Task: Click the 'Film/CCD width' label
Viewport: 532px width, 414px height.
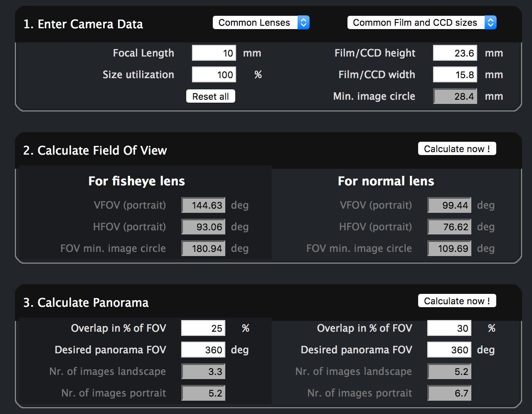Action: click(x=377, y=75)
